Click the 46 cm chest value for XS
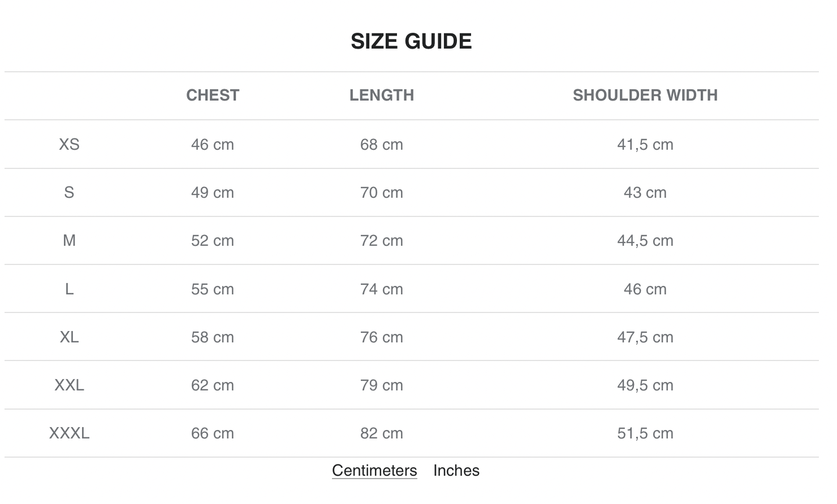Image resolution: width=837 pixels, height=504 pixels. pyautogui.click(x=212, y=145)
